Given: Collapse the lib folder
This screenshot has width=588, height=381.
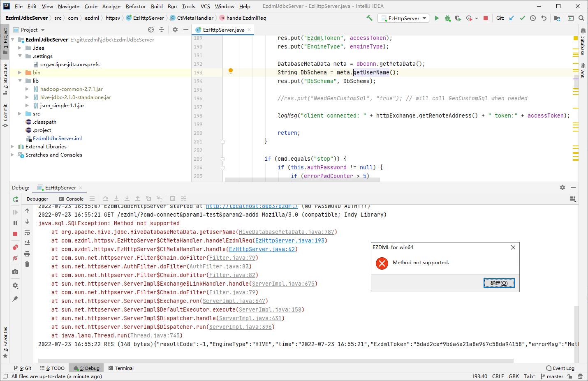Looking at the screenshot, I should point(19,81).
